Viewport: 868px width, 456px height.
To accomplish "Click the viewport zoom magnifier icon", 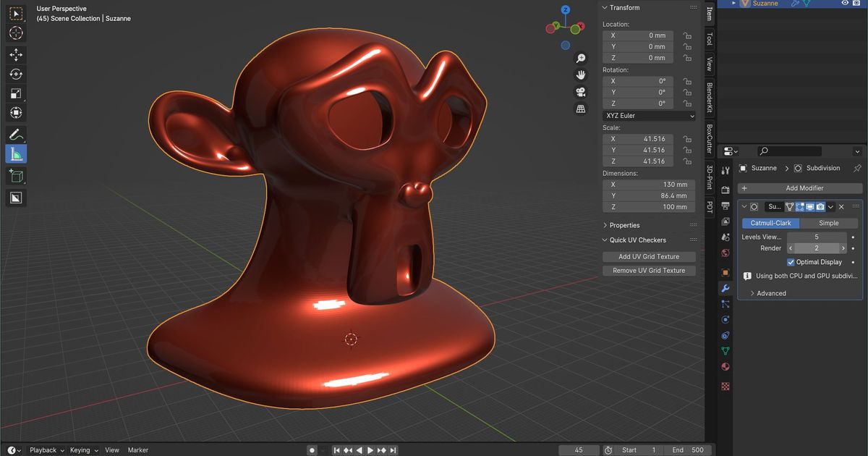I will (581, 58).
